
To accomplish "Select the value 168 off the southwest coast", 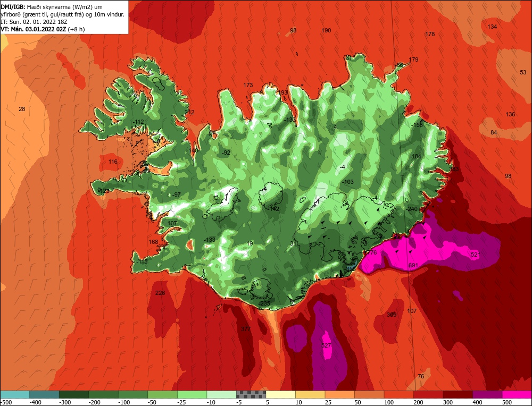I will [x=153, y=242].
